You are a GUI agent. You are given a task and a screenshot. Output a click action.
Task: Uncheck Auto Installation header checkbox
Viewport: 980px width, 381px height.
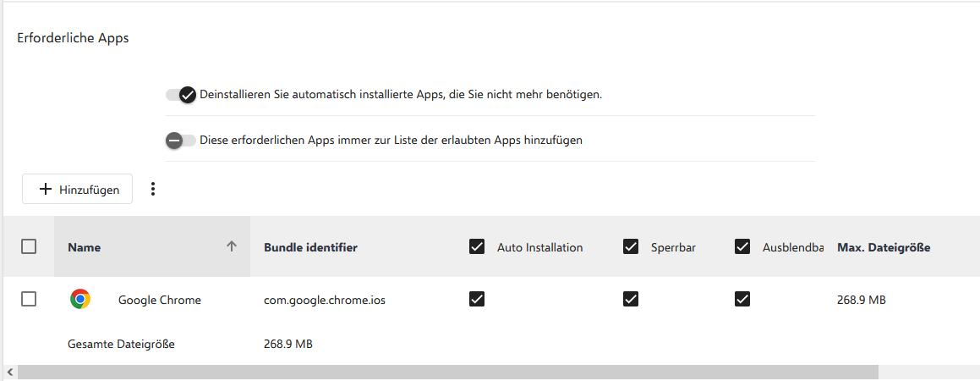pyautogui.click(x=477, y=247)
